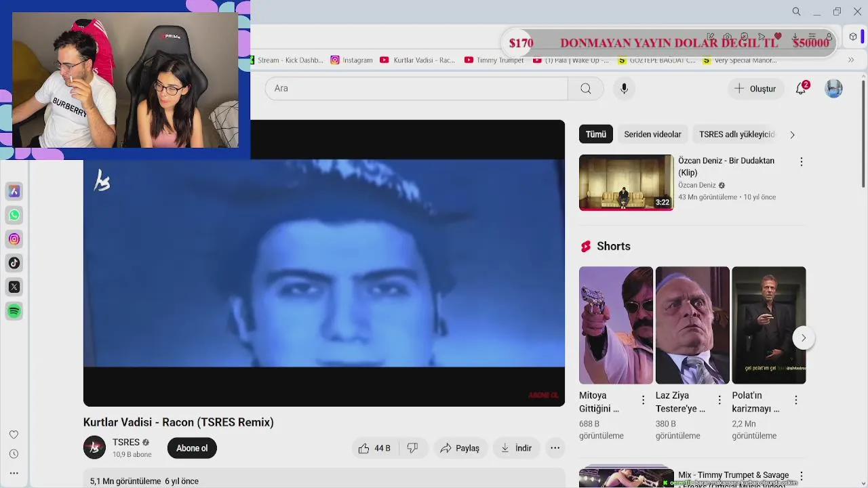Open X (Twitter) from the browser sidebar
Screen dimensions: 868x488
click(x=14, y=287)
